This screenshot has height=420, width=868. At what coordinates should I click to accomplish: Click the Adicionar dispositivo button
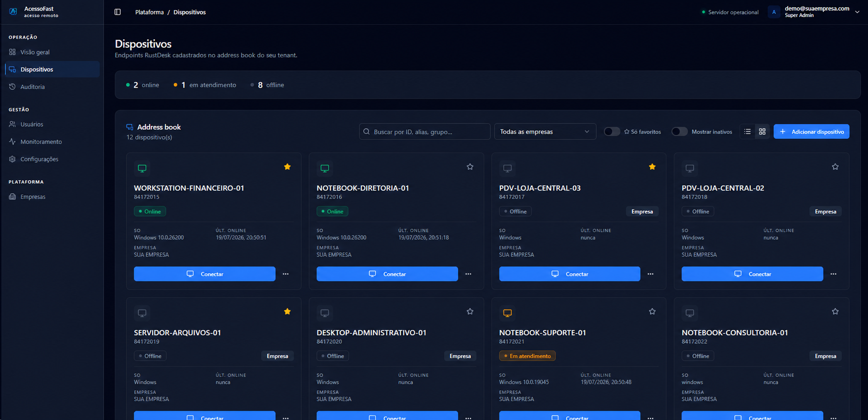(x=811, y=131)
